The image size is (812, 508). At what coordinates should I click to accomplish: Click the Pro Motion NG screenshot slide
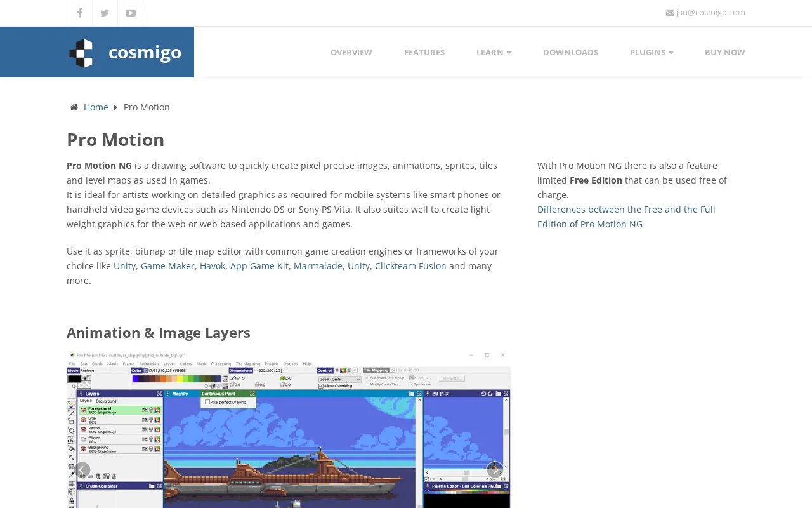(x=289, y=429)
